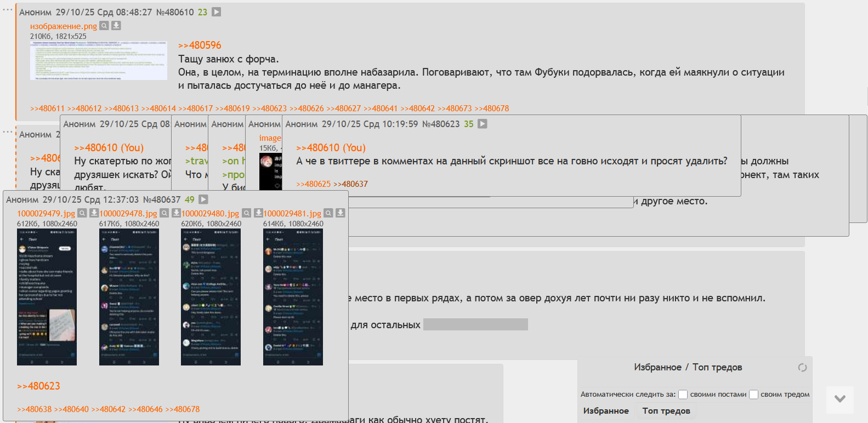Open the 1000029481.jpg file link
This screenshot has height=423, width=868.
tap(292, 214)
